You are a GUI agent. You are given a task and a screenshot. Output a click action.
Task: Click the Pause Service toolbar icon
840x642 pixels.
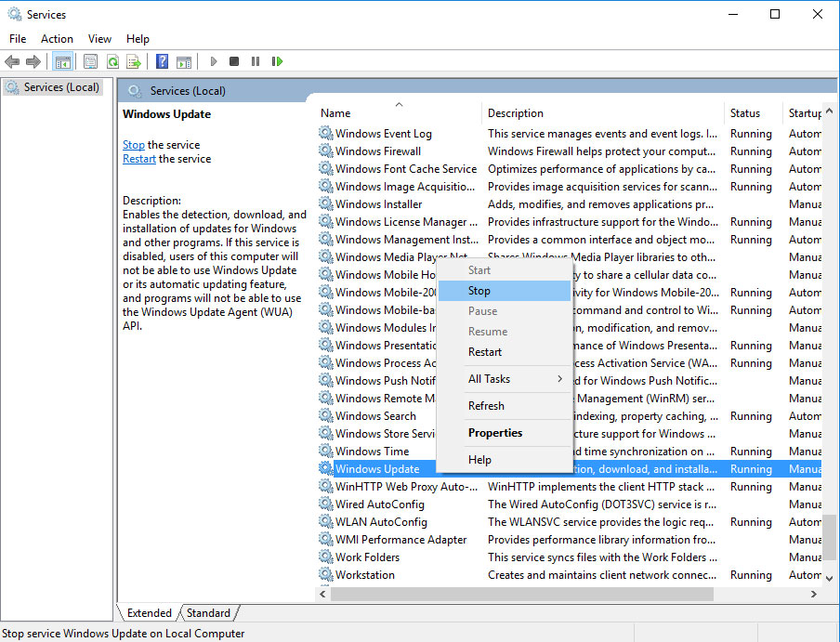pos(256,61)
